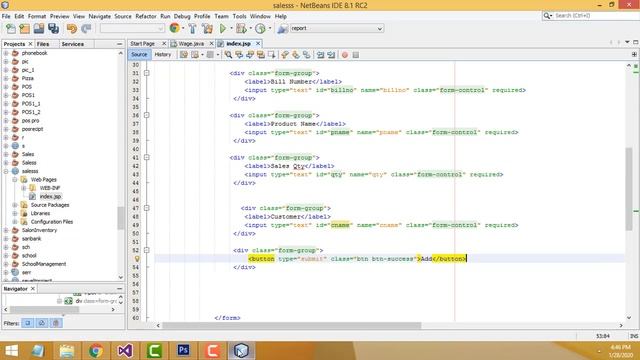Screen dimensions: 640x360
Task: Click the Next Bookmark editor icon
Action: click(x=296, y=55)
